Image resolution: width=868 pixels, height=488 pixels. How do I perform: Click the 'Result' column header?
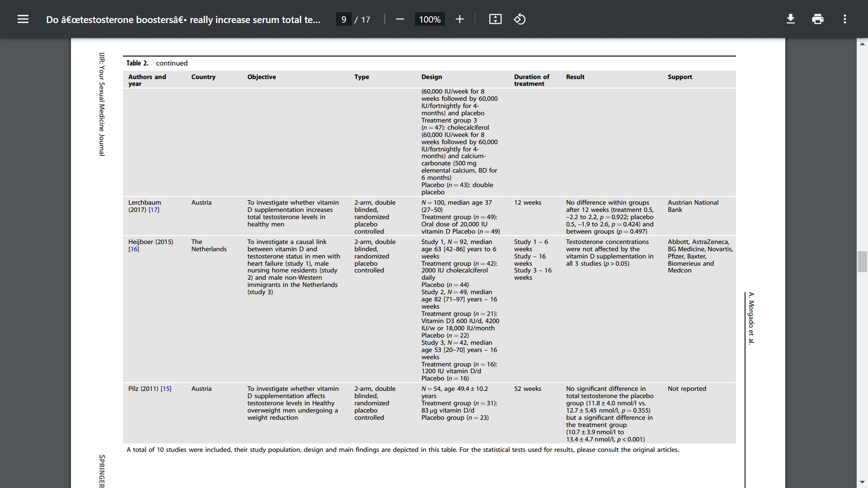[x=575, y=77]
